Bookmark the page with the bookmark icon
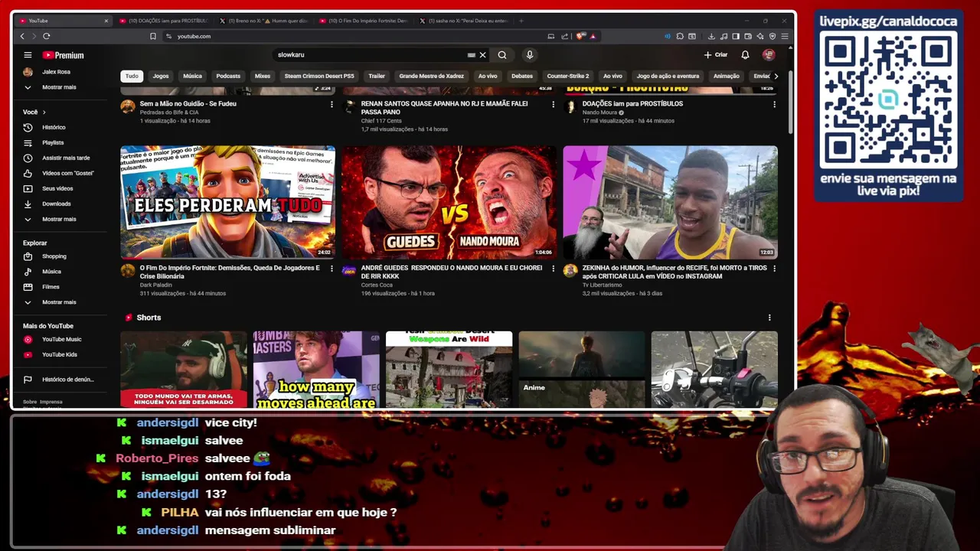The height and width of the screenshot is (551, 980). (153, 36)
